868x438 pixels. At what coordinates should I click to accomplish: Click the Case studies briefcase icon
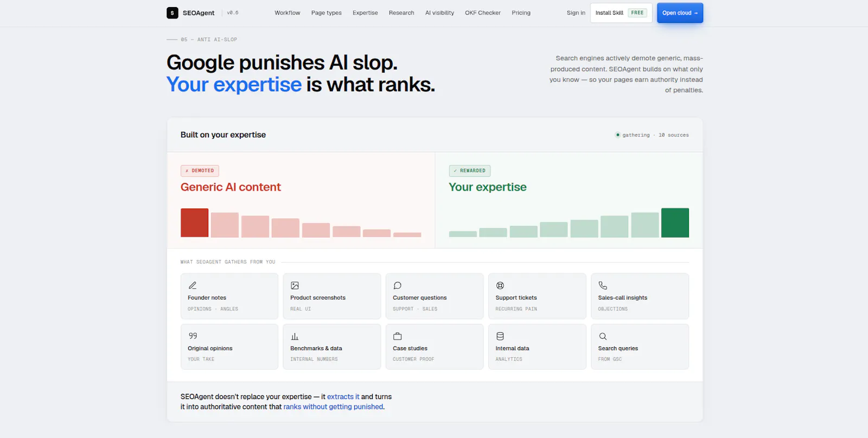pyautogui.click(x=398, y=336)
